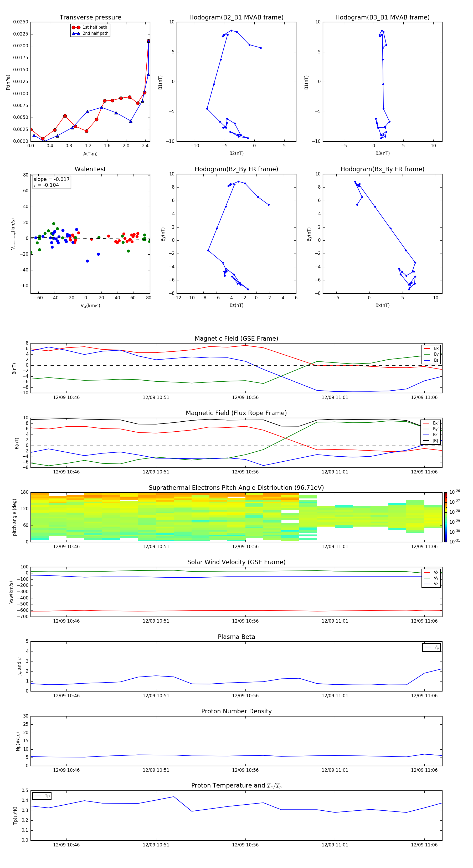Click the 'Bx(nT)' hodogram axis label

382,305
